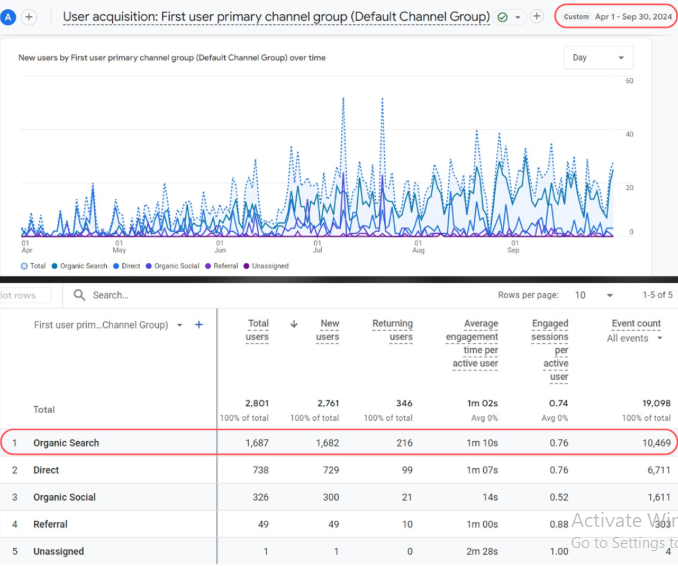
Task: Add a comparison with the plus icon beside 'A'
Action: (29, 17)
